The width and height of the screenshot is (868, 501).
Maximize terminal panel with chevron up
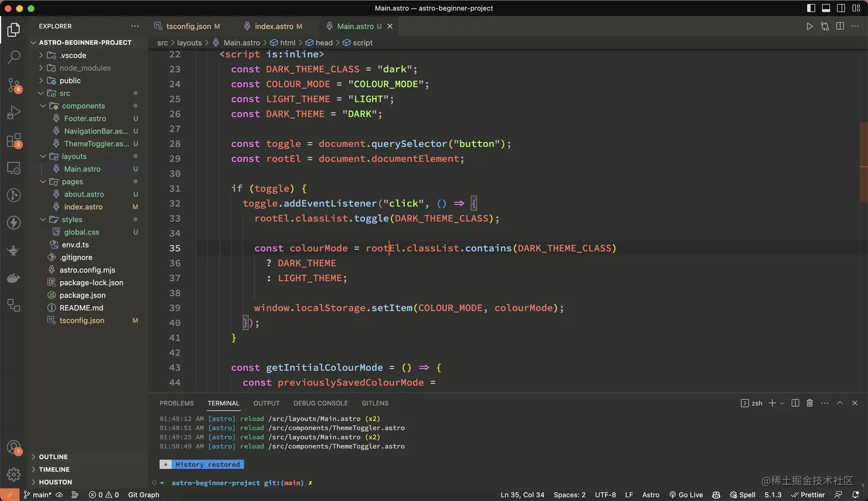click(840, 403)
